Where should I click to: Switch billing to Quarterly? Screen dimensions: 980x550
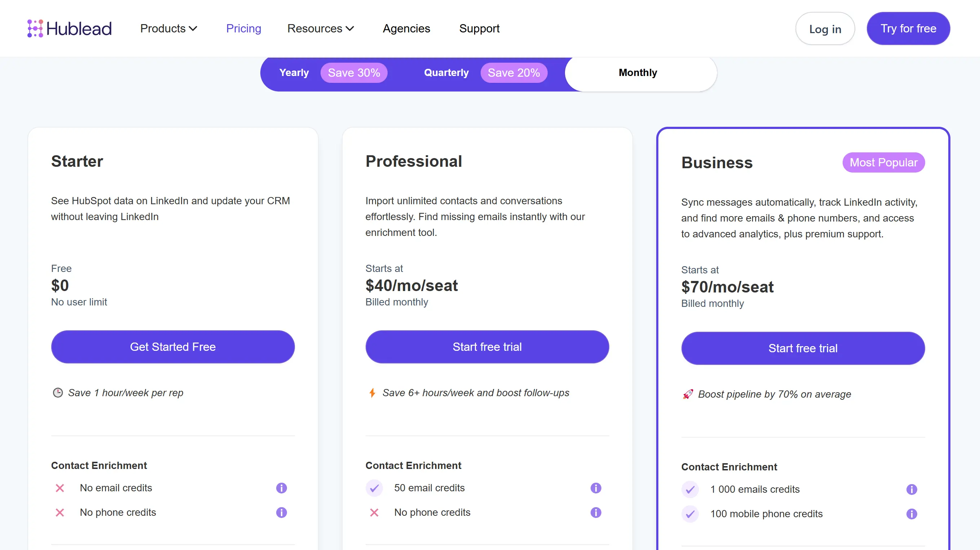click(446, 73)
